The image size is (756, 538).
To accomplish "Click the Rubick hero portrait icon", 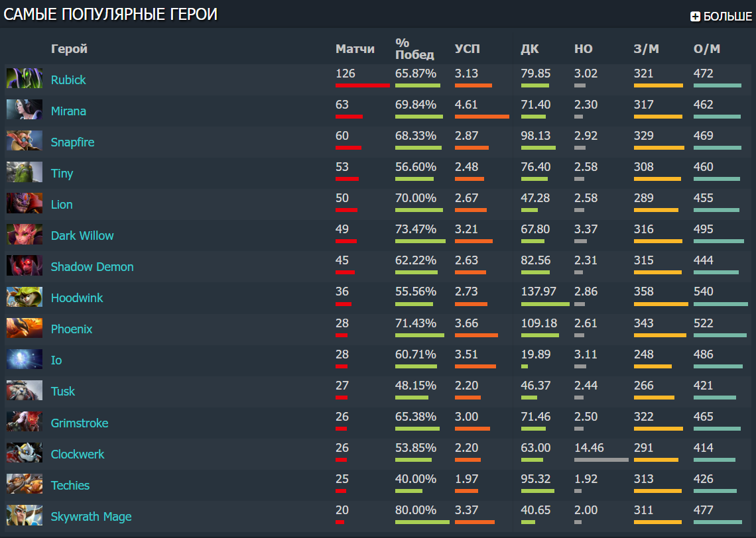I will pyautogui.click(x=25, y=78).
